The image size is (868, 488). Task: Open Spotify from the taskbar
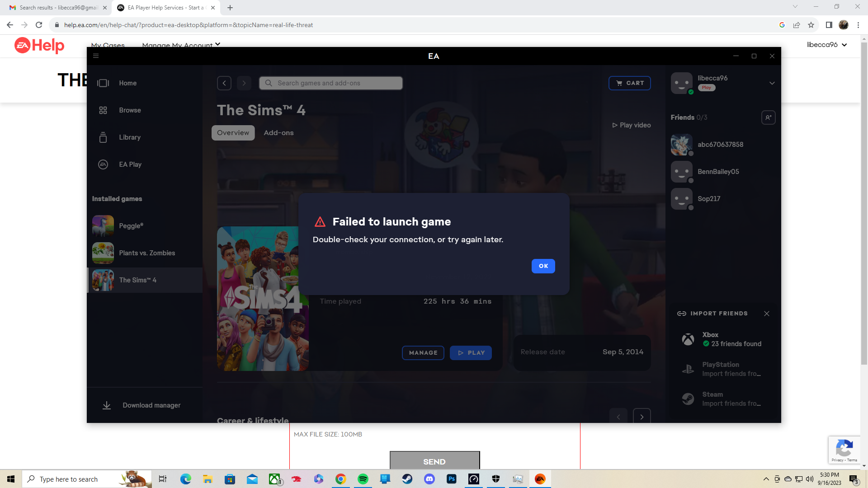tap(363, 479)
